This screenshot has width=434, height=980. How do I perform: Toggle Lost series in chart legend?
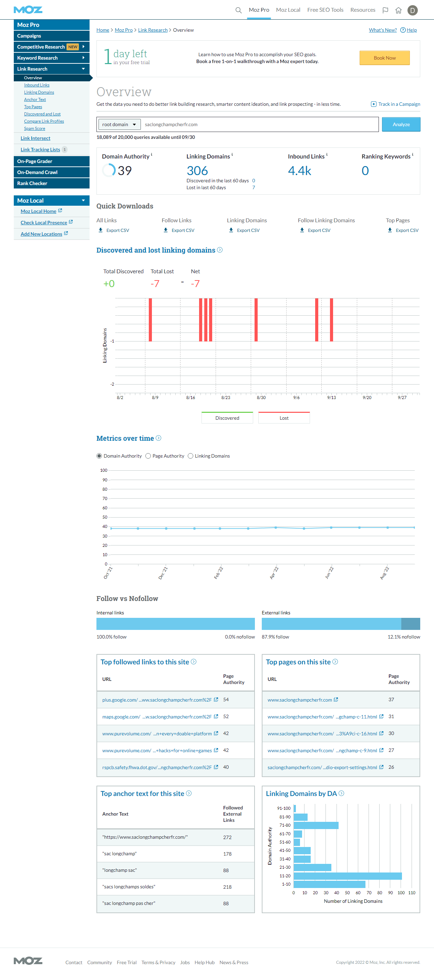pyautogui.click(x=284, y=418)
